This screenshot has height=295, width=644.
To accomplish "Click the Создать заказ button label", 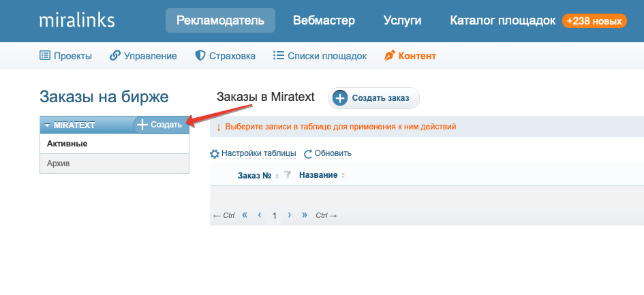I will pos(381,98).
